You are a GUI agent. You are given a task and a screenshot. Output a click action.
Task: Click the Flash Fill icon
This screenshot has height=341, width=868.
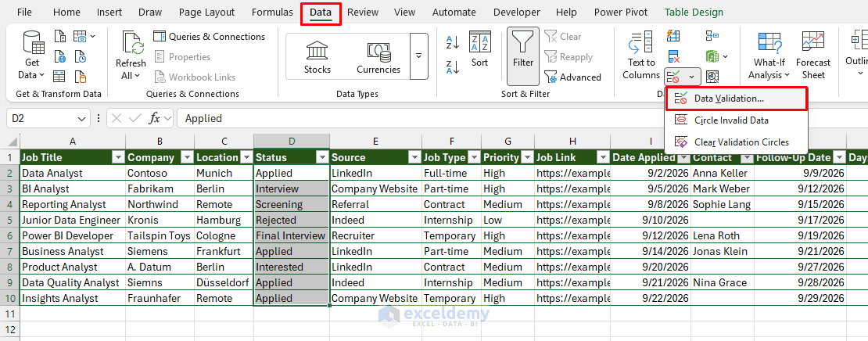coord(674,37)
